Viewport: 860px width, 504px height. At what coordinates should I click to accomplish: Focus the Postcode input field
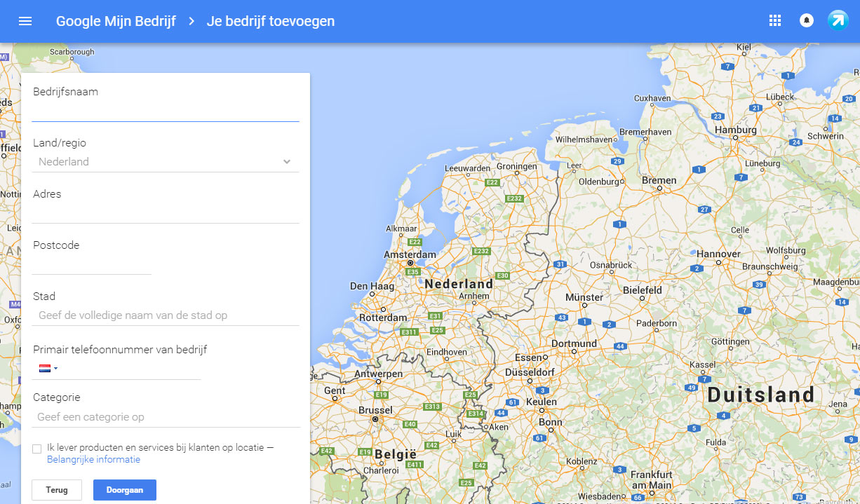pos(92,264)
